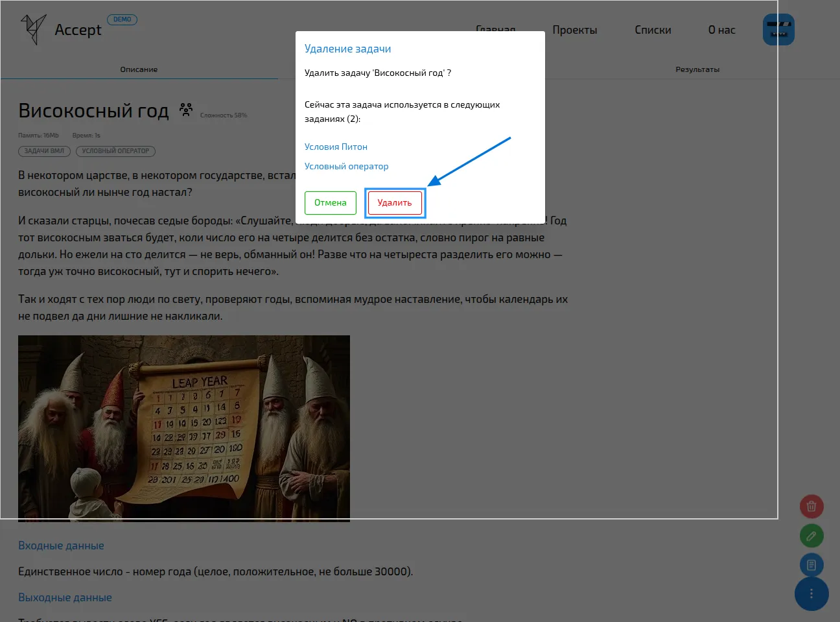
Task: Click the DEMO badge next to Accept
Action: tap(122, 19)
